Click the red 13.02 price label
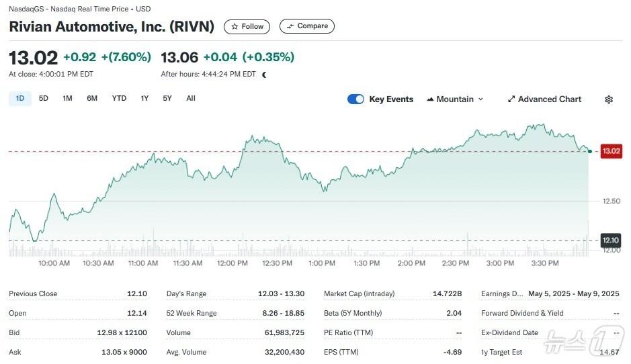This screenshot has width=631, height=364. (612, 151)
